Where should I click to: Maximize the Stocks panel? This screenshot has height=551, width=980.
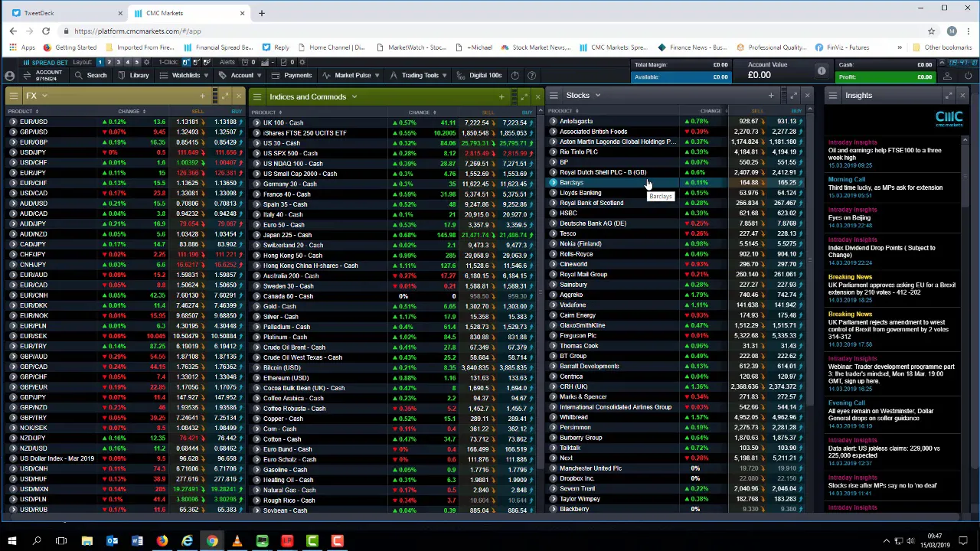pos(794,95)
